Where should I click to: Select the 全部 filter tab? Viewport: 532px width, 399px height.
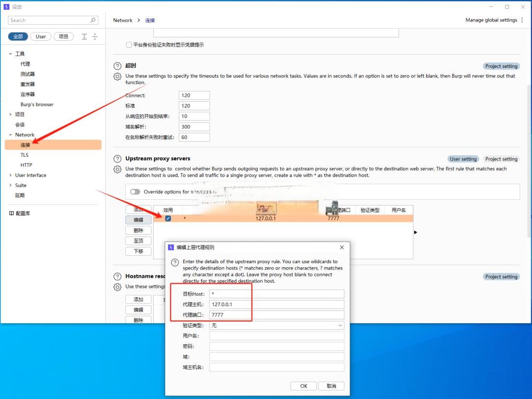18,36
